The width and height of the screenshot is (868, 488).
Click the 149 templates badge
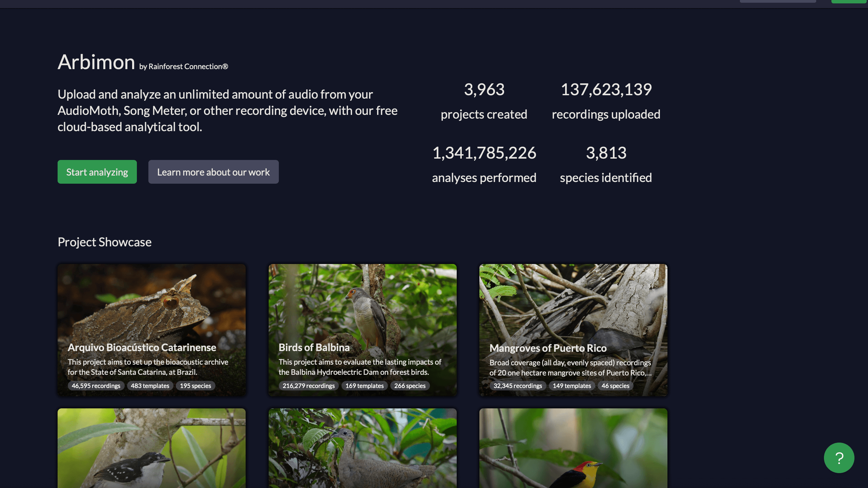pyautogui.click(x=572, y=386)
